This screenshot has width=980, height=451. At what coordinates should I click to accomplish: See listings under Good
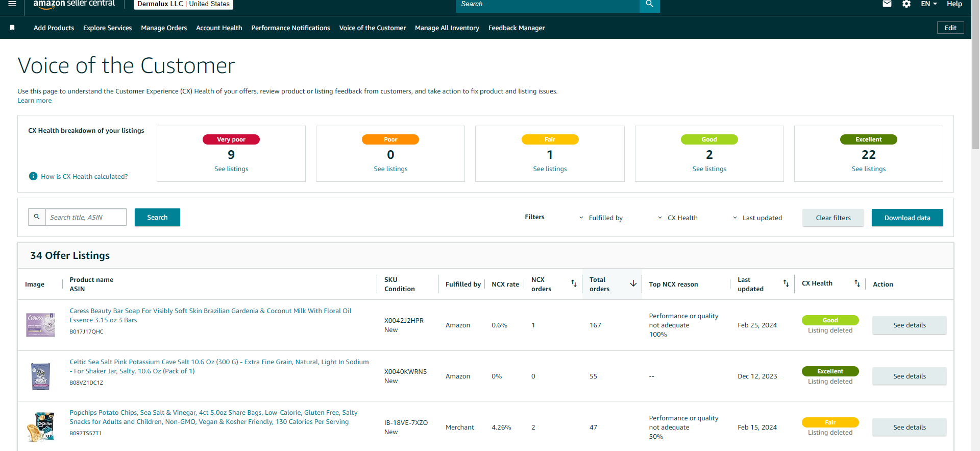pos(709,169)
